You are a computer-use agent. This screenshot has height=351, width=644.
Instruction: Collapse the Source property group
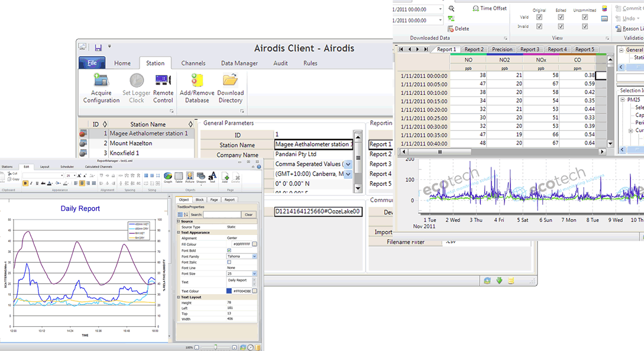[x=179, y=221]
